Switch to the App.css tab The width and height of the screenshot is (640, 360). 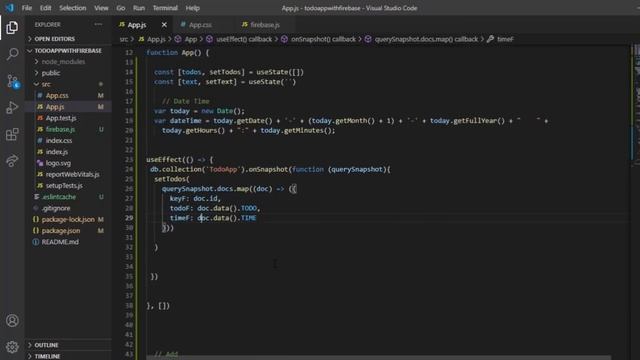pyautogui.click(x=200, y=25)
